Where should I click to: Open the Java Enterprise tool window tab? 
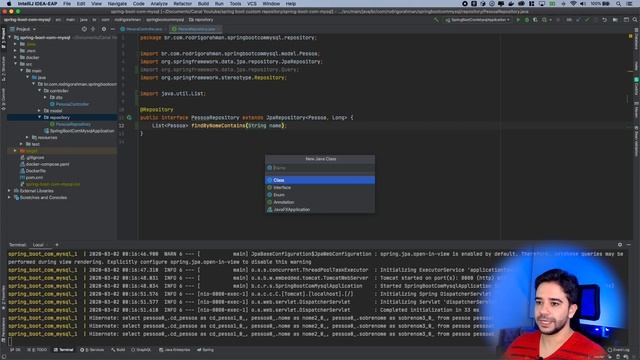(174, 350)
